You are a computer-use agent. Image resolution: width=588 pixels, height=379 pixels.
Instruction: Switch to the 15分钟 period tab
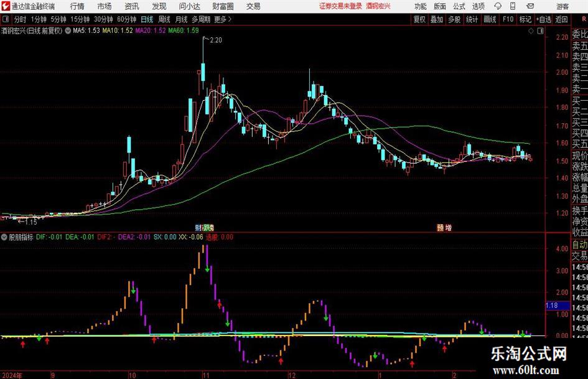click(80, 19)
